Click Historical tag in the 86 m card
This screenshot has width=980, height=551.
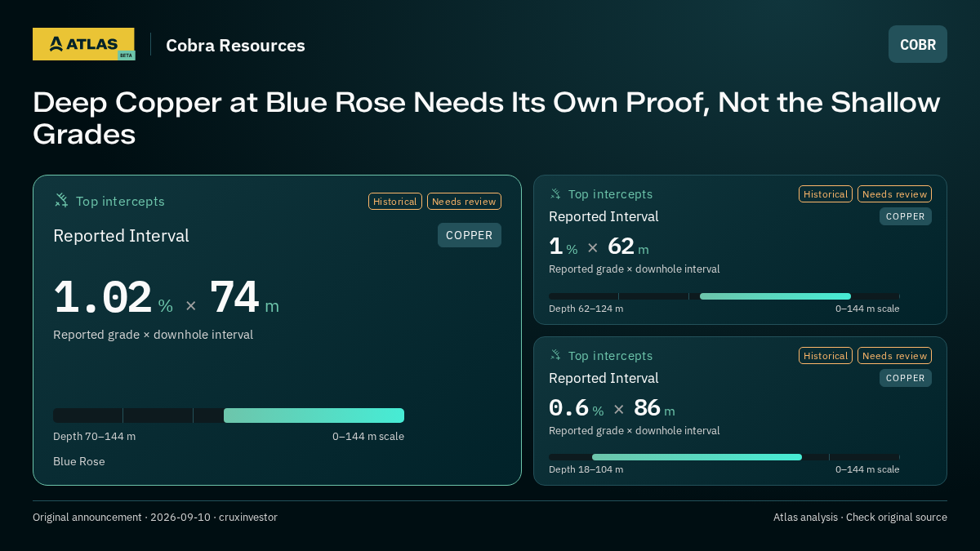(826, 355)
